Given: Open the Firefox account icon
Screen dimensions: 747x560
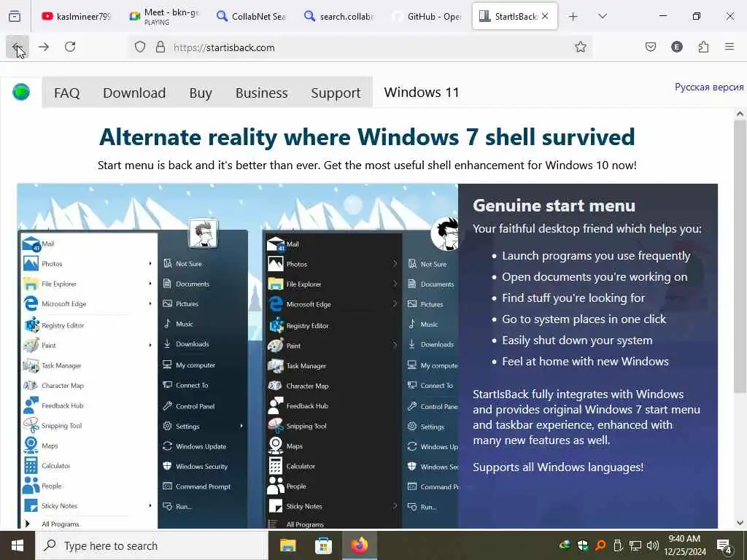Looking at the screenshot, I should [x=676, y=47].
